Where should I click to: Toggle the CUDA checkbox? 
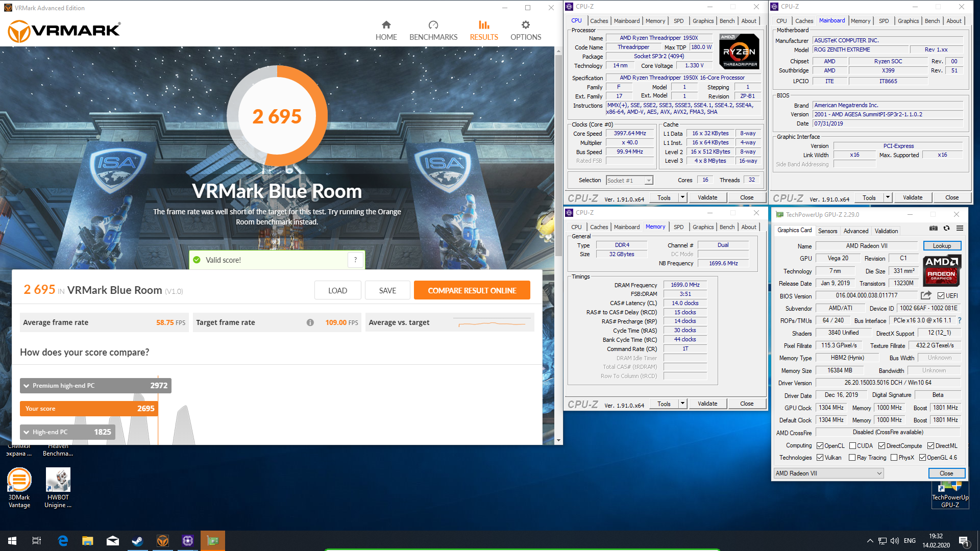click(x=852, y=446)
